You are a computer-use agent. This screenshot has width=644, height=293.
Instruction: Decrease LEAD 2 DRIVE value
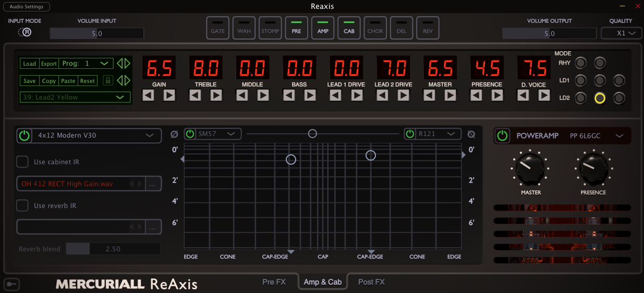(x=382, y=95)
